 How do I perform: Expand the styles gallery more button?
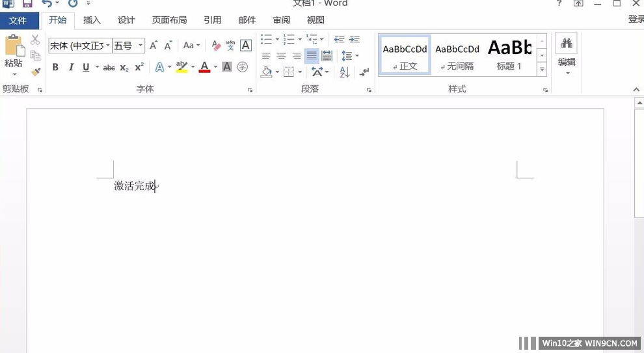point(542,70)
